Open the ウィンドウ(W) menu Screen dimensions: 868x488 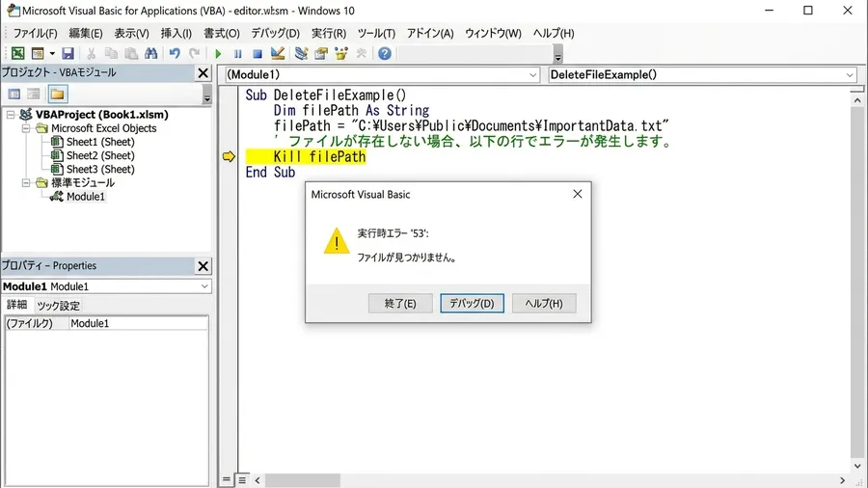tap(493, 33)
